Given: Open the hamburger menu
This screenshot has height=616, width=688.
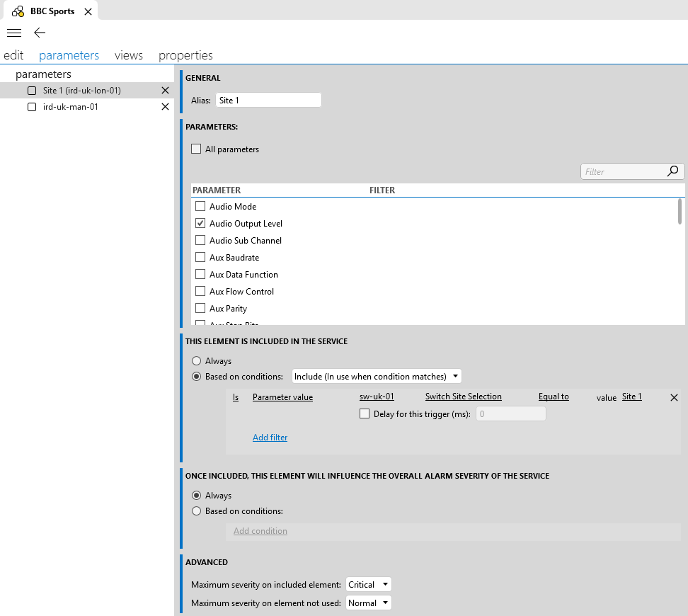Looking at the screenshot, I should pos(14,33).
